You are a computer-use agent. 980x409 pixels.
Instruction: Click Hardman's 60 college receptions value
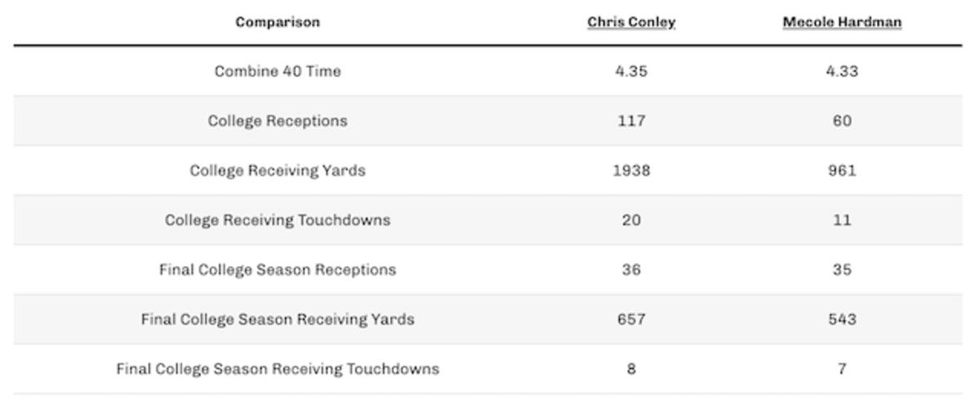[x=842, y=121]
